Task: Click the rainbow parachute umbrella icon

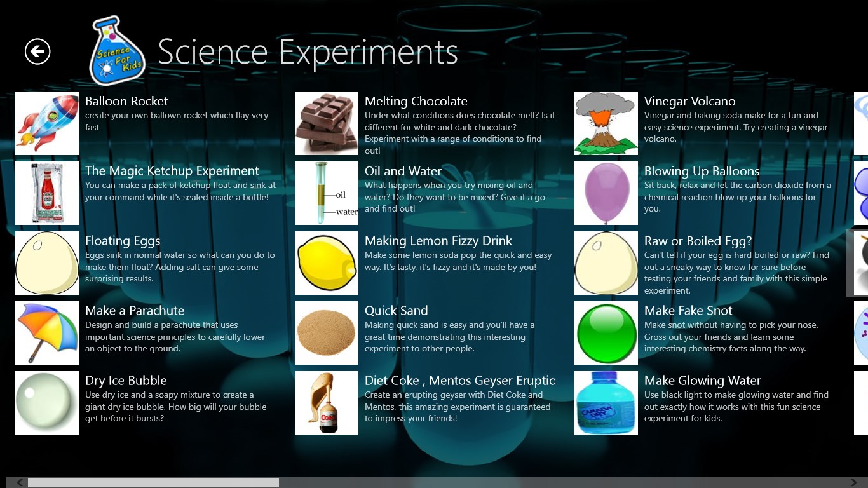Action: coord(47,333)
